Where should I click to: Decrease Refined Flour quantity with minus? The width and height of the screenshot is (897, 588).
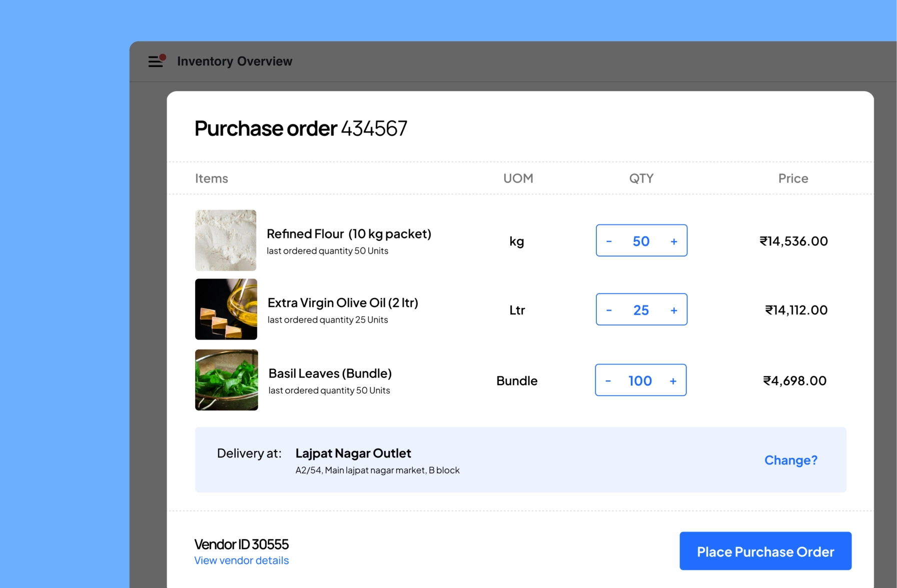click(x=609, y=241)
